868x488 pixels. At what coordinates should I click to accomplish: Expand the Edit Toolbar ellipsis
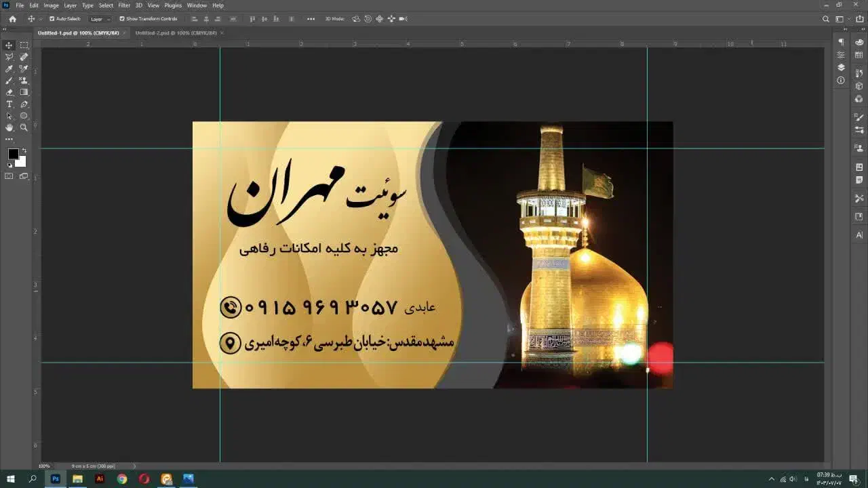point(9,139)
